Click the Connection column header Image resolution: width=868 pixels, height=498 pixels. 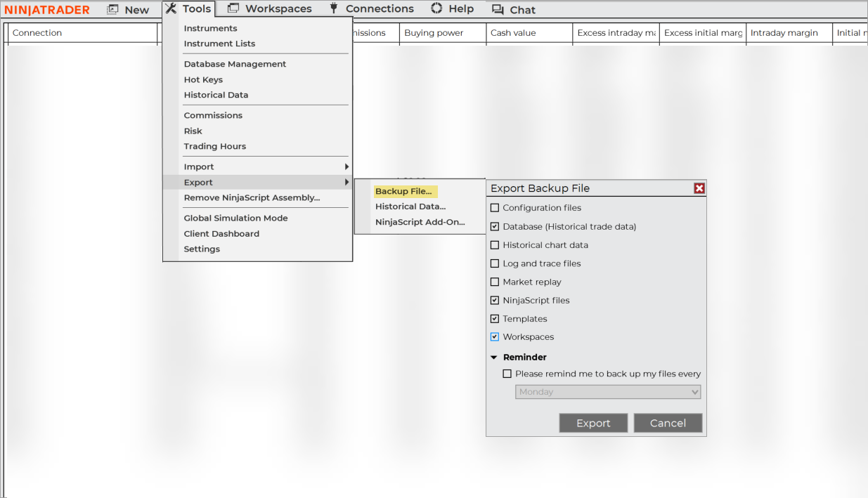pyautogui.click(x=82, y=33)
